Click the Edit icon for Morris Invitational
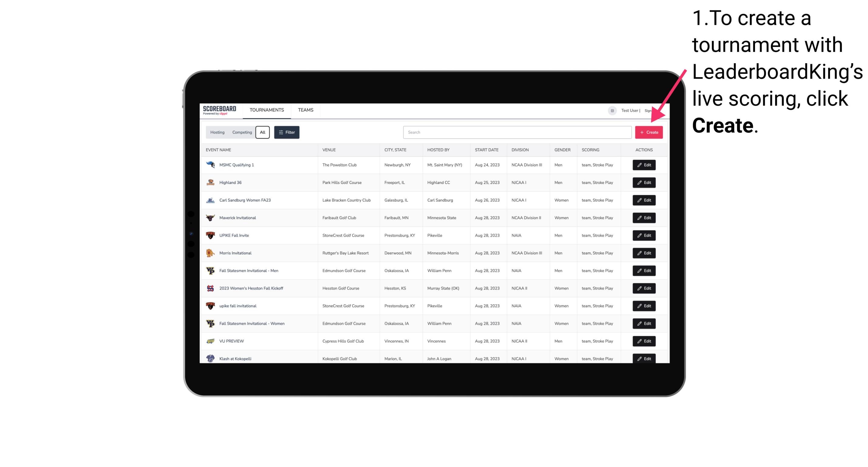Image resolution: width=868 pixels, height=467 pixels. 644,253
